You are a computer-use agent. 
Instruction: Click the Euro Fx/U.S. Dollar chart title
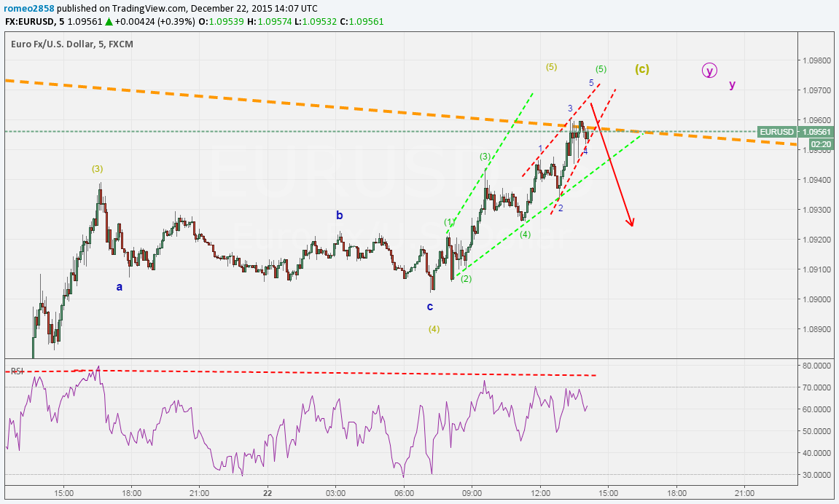(71, 44)
